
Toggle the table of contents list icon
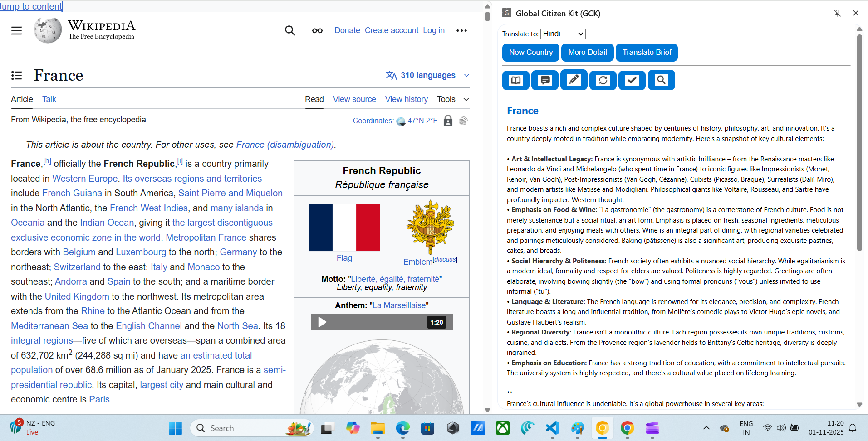[x=16, y=75]
